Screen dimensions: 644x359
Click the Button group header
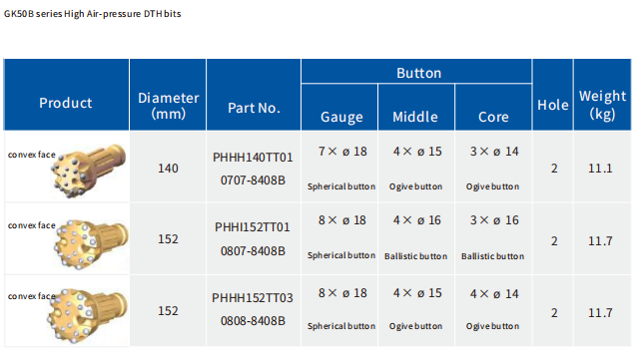419,73
